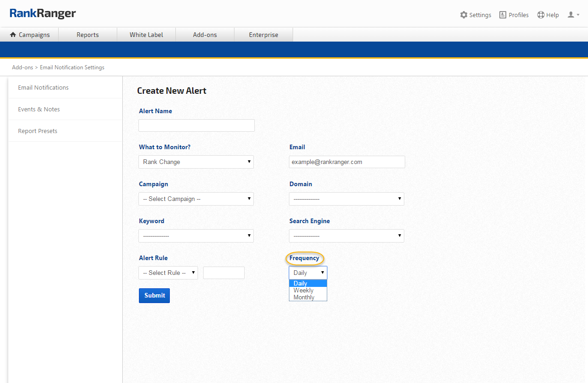588x383 pixels.
Task: Select Monthly in the Frequency options
Action: (x=304, y=298)
